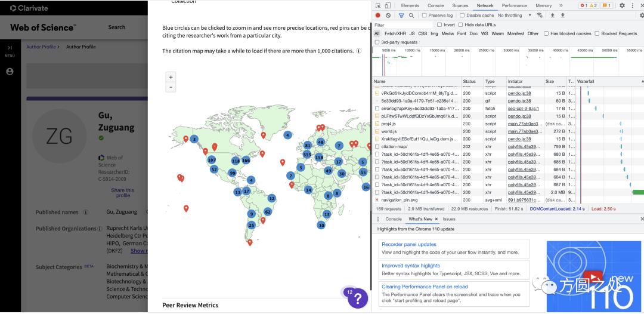Screen dimensions: 644x314
Task: Stop recording the network log
Action: (378, 15)
